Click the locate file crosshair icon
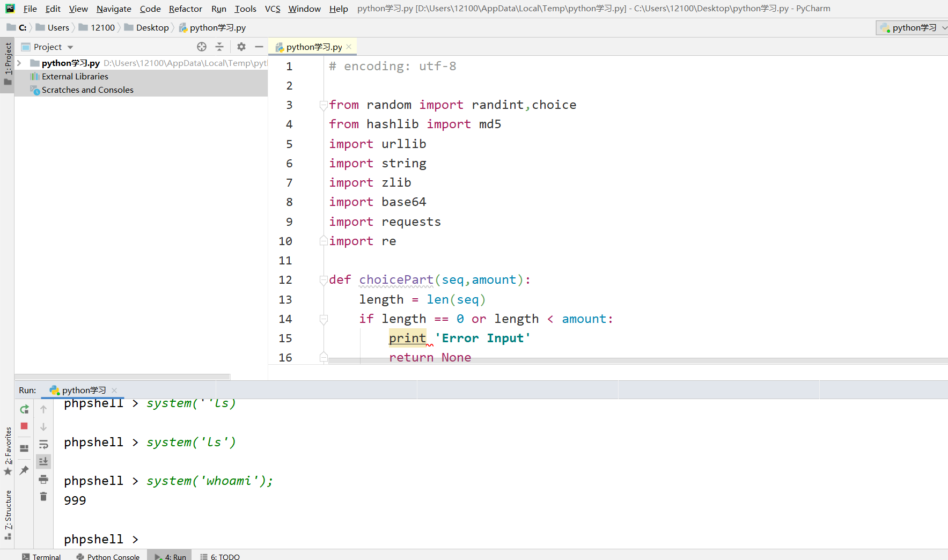The width and height of the screenshot is (948, 560). [x=202, y=47]
